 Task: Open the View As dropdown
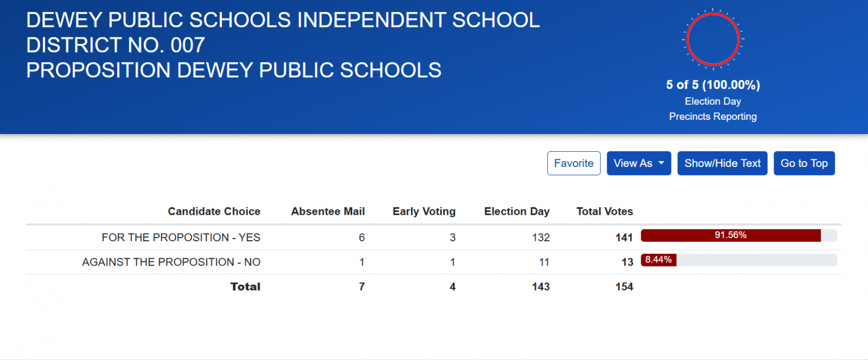coord(639,163)
